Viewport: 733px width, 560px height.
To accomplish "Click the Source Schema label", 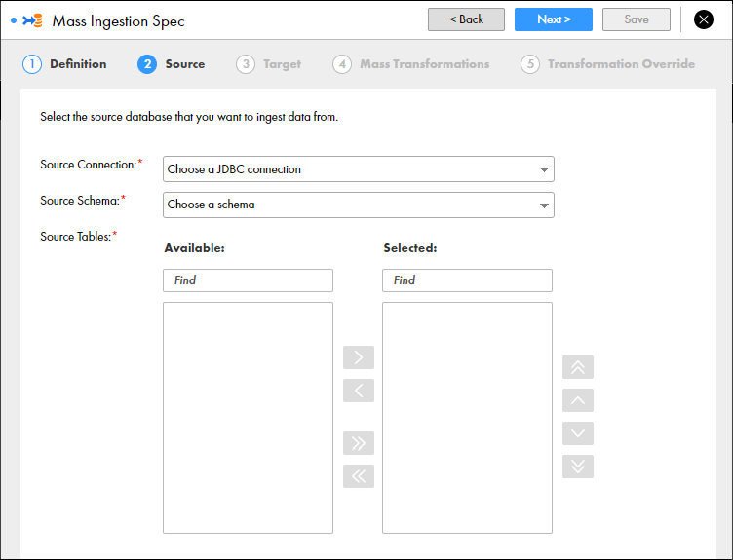I will pos(83,201).
